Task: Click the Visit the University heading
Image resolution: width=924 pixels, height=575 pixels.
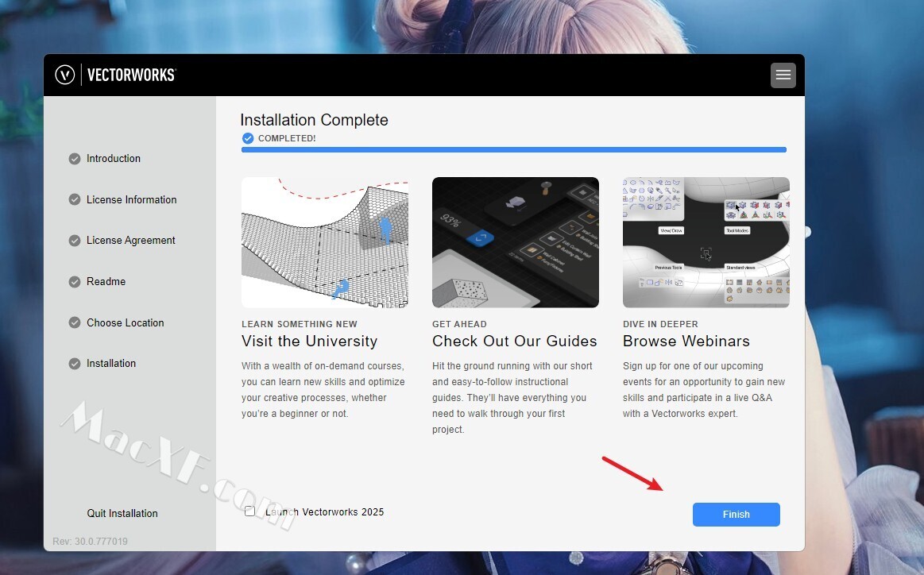Action: pyautogui.click(x=309, y=342)
